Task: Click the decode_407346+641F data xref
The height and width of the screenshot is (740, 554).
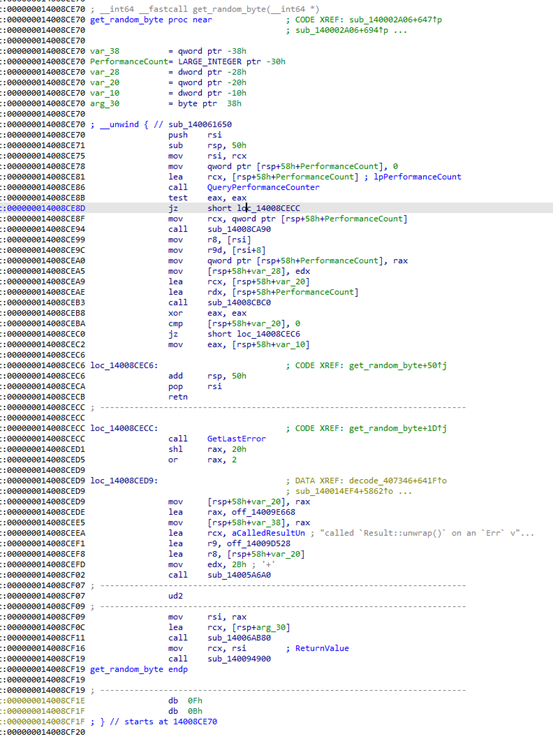Action: 398,481
